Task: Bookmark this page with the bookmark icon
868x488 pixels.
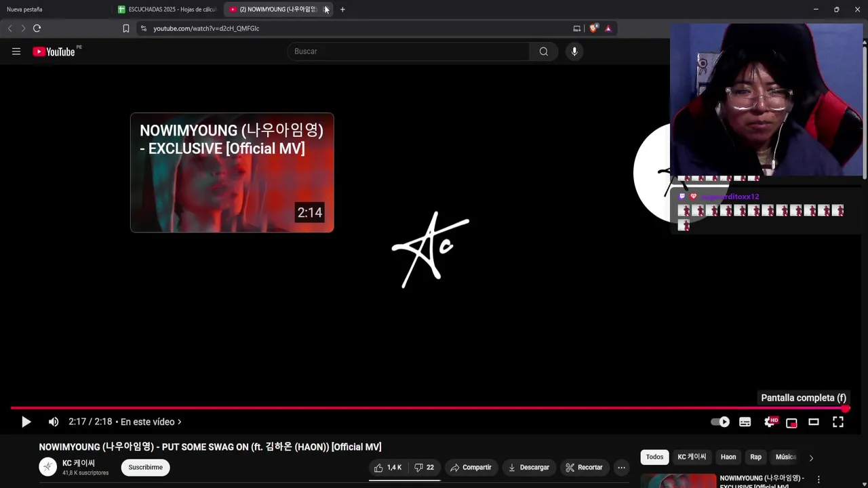Action: click(x=125, y=28)
